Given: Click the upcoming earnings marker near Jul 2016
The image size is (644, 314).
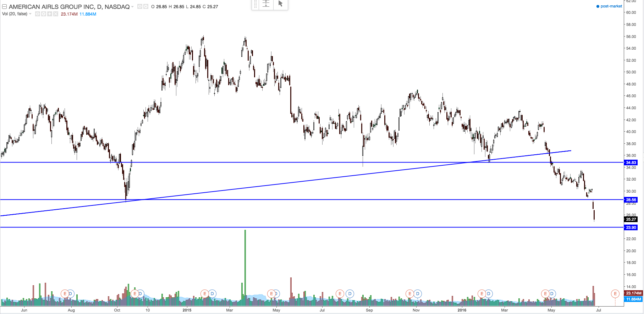Looking at the screenshot, I should point(615,294).
